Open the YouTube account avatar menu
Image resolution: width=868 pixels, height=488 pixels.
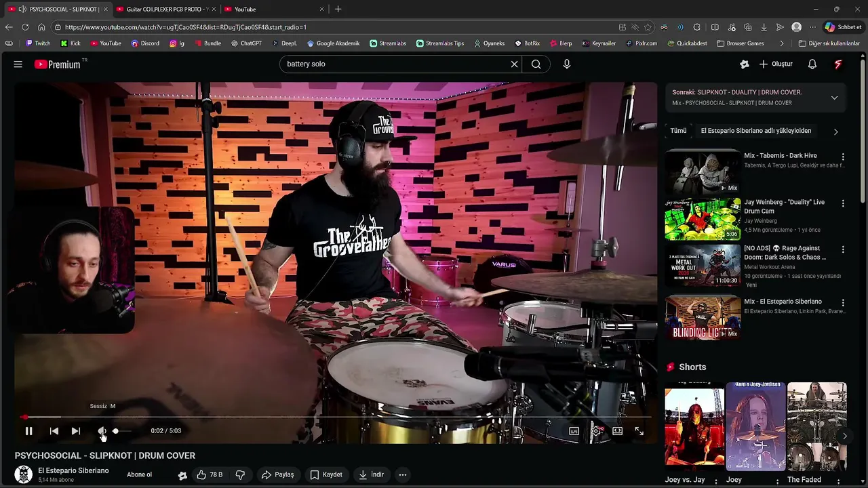tap(838, 64)
